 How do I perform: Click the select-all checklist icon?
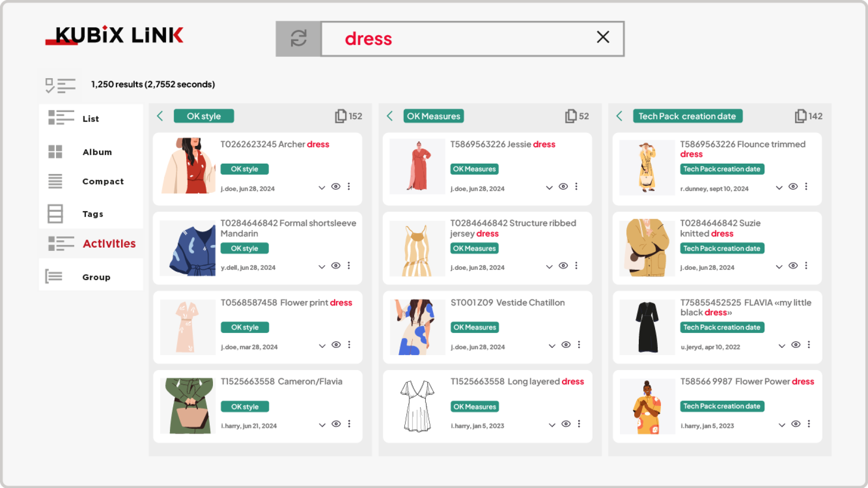coord(60,85)
